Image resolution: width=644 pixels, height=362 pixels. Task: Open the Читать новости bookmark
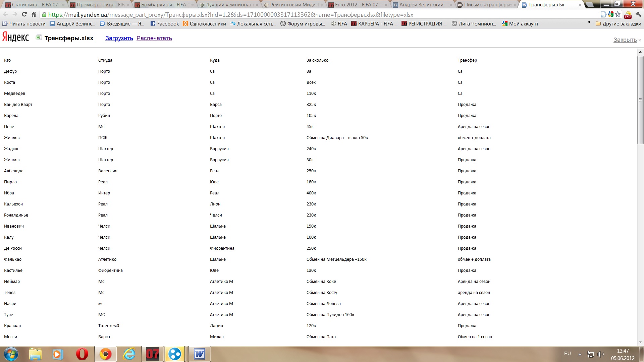(x=24, y=23)
